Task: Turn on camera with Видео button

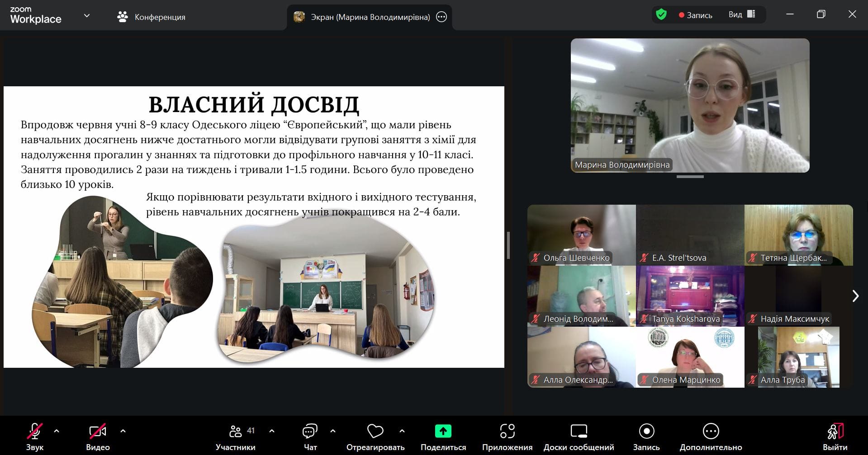Action: [98, 436]
